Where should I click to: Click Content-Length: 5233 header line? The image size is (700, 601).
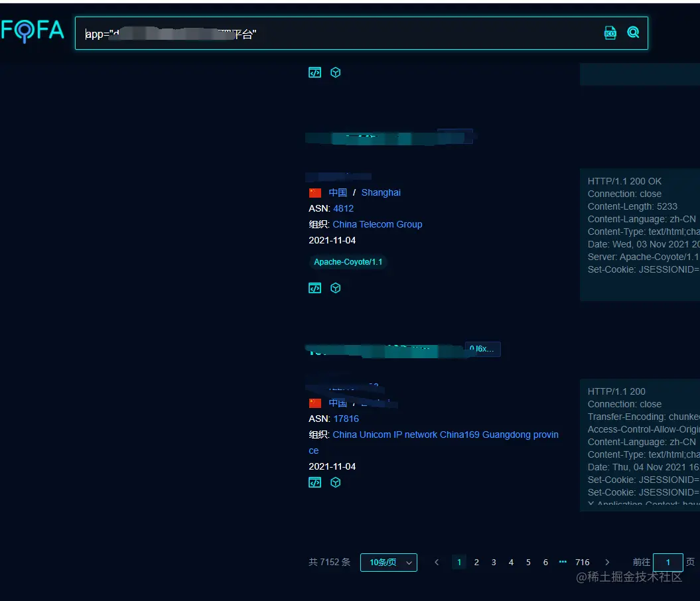tap(632, 206)
